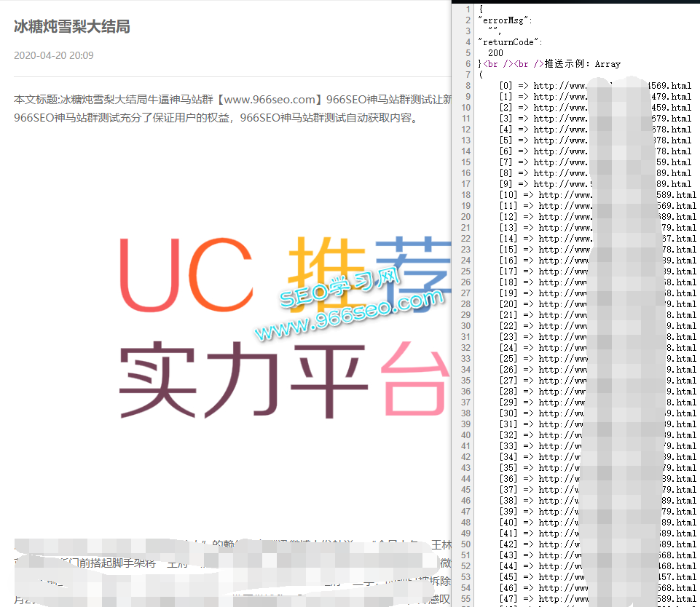This screenshot has height=607, width=700.
Task: Click array entry [45] => http row
Action: pos(597,577)
